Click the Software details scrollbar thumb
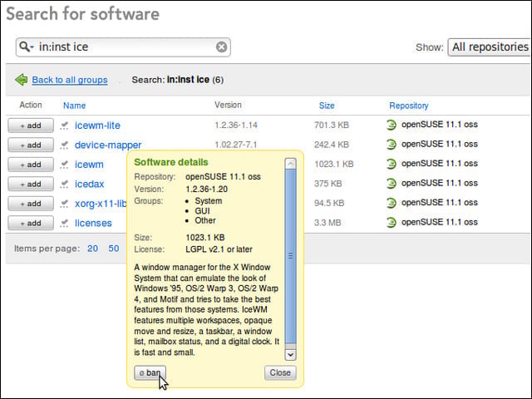Viewport: 532px width, 399px height. [290, 256]
